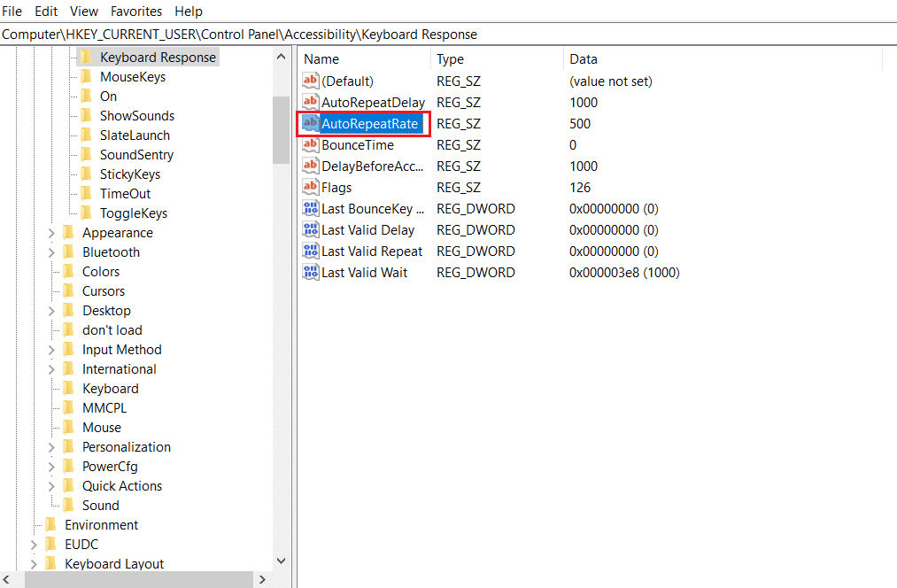The width and height of the screenshot is (897, 588).
Task: Click the tree horizontal scrollbar thumb
Action: coord(139,579)
